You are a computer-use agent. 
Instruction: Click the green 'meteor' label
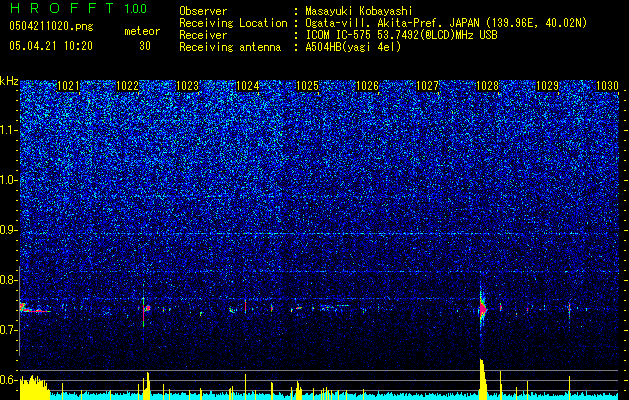[x=142, y=31]
